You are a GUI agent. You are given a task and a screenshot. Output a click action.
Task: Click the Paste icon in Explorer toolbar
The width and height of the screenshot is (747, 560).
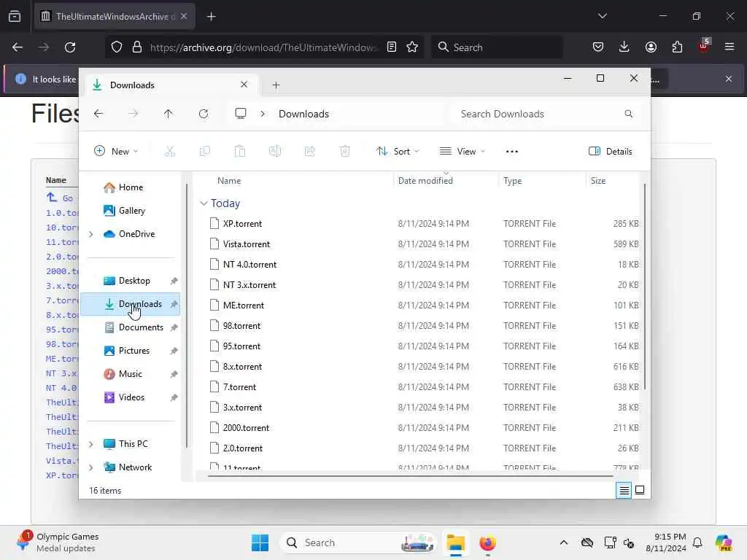(x=239, y=152)
